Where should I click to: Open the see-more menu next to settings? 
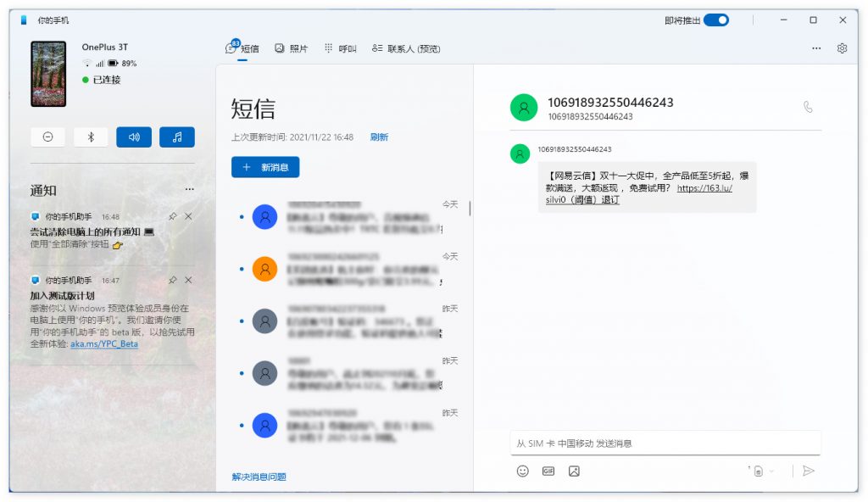click(815, 48)
